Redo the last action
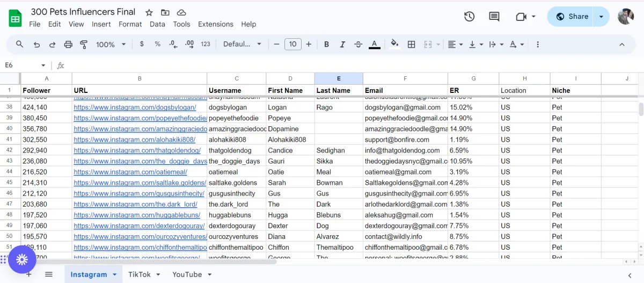Screen dimensions: 644x283 click(52, 45)
